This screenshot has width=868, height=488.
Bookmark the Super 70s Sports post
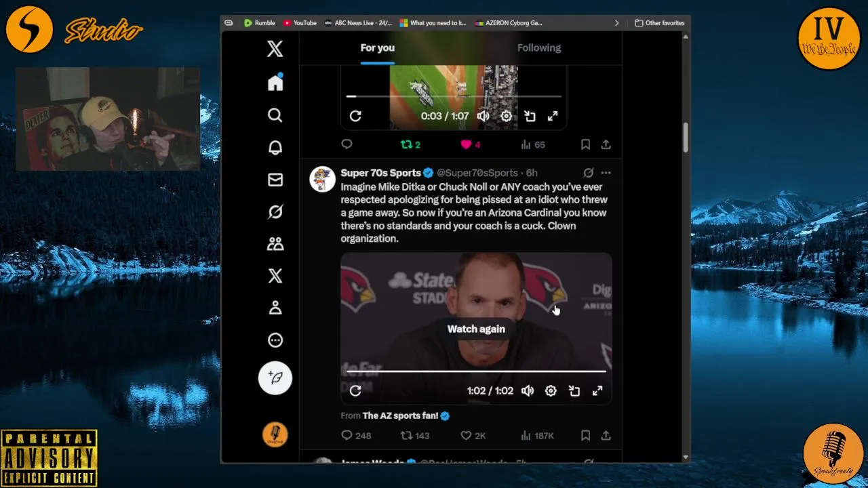point(585,435)
